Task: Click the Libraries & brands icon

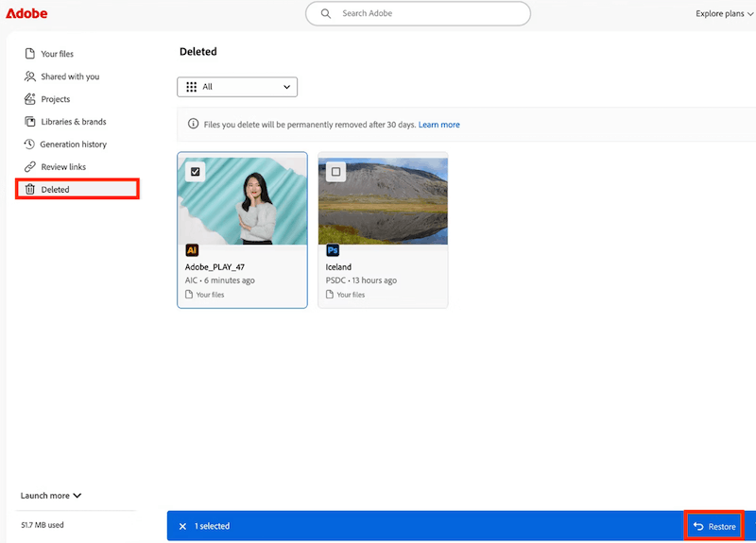Action: (x=30, y=122)
